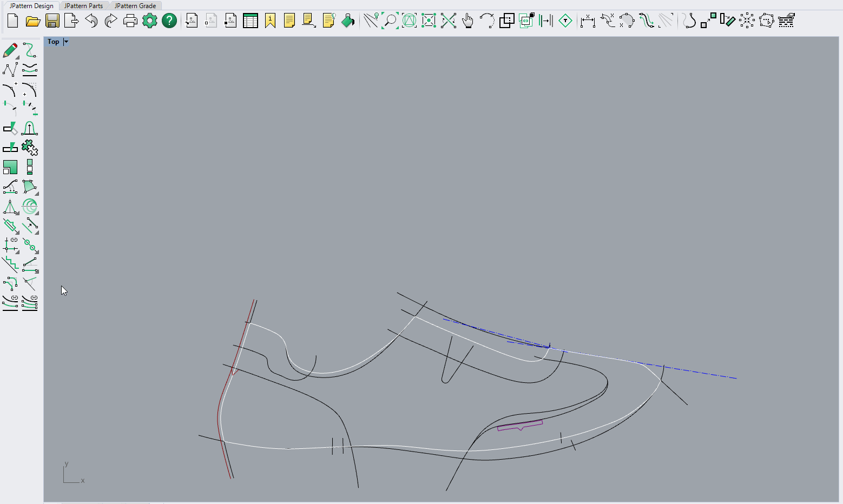Click the stair-step line tool
Viewport: 843px width, 504px height.
pos(10,264)
